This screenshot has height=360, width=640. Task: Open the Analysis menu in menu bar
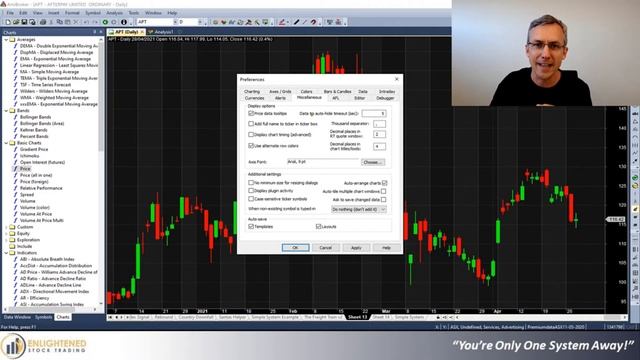pyautogui.click(x=114, y=13)
